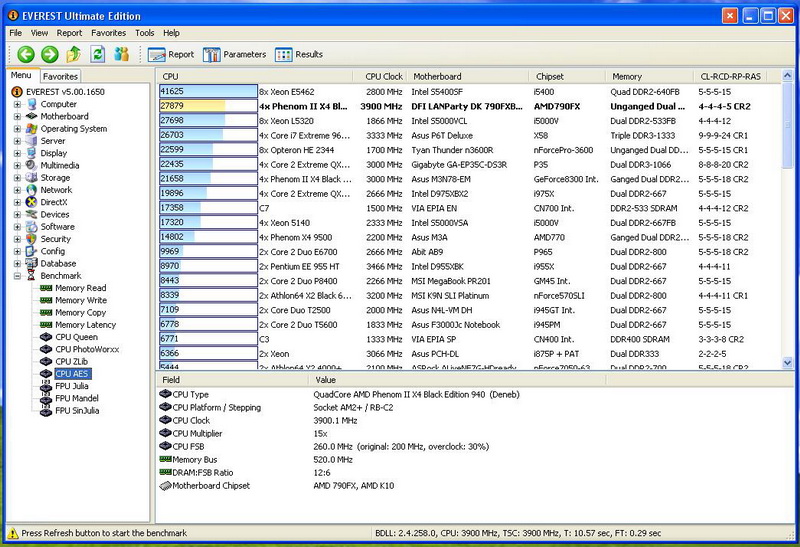Select the Software tree icon
This screenshot has width=800, height=547.
[x=32, y=227]
